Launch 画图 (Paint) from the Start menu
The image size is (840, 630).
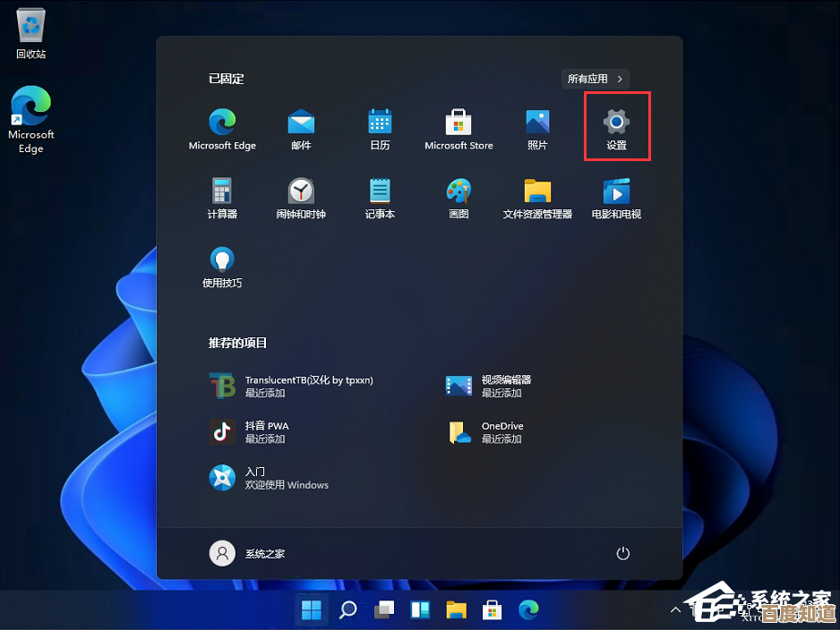click(x=459, y=198)
